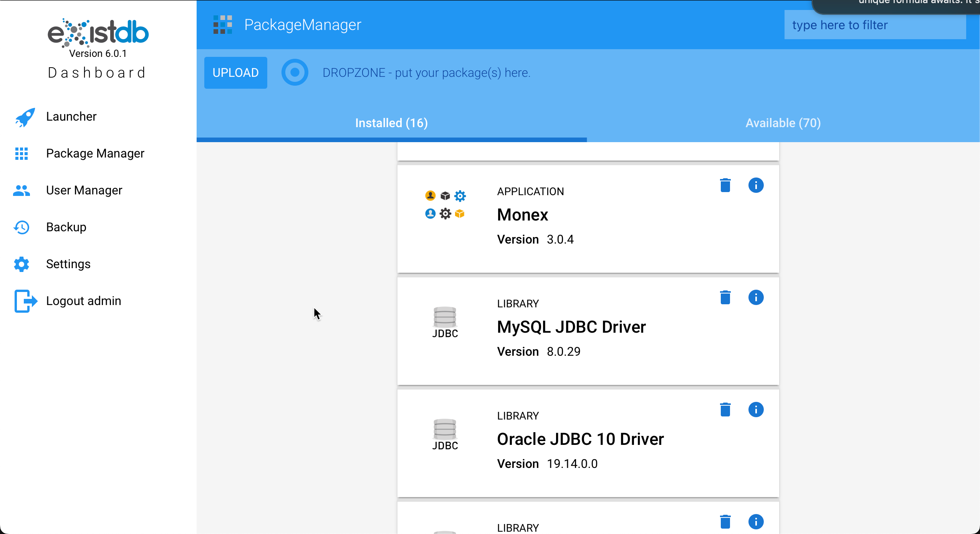Viewport: 980px width, 534px height.
Task: Select the Installed (16) tab
Action: click(x=391, y=123)
